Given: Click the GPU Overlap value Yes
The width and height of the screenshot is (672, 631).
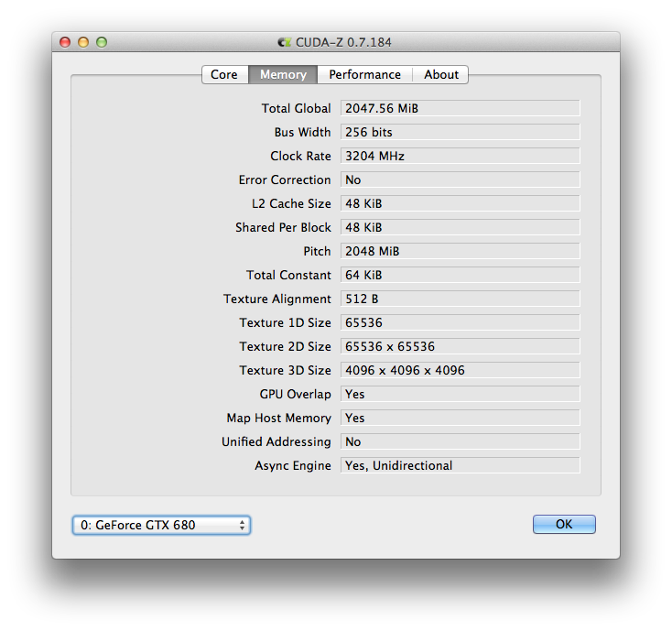Looking at the screenshot, I should (461, 394).
